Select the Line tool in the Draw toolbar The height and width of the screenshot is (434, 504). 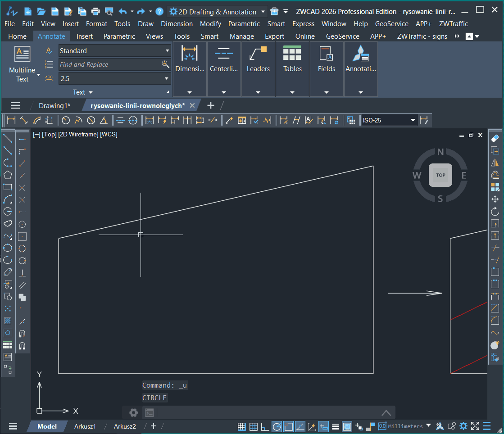[x=8, y=138]
